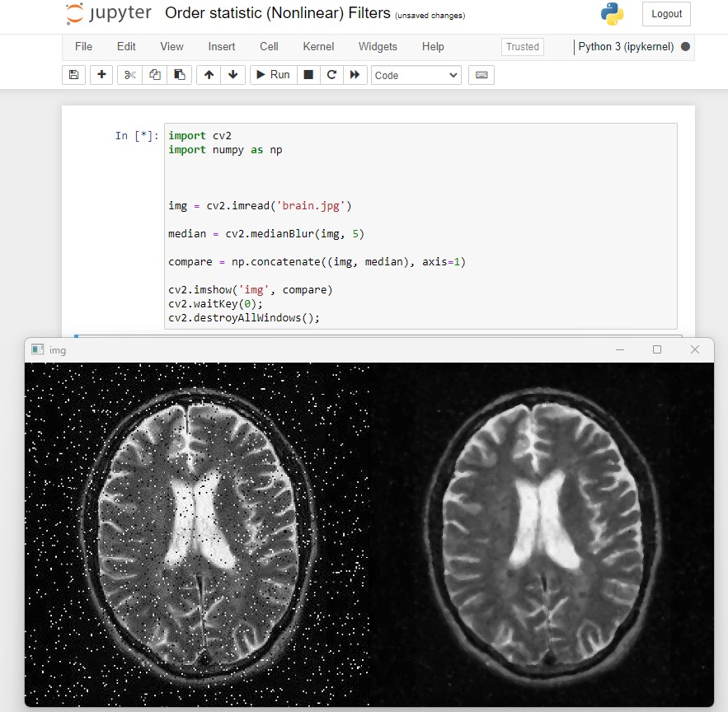Cut selected cells with scissors icon
The width and height of the screenshot is (728, 712).
(130, 75)
